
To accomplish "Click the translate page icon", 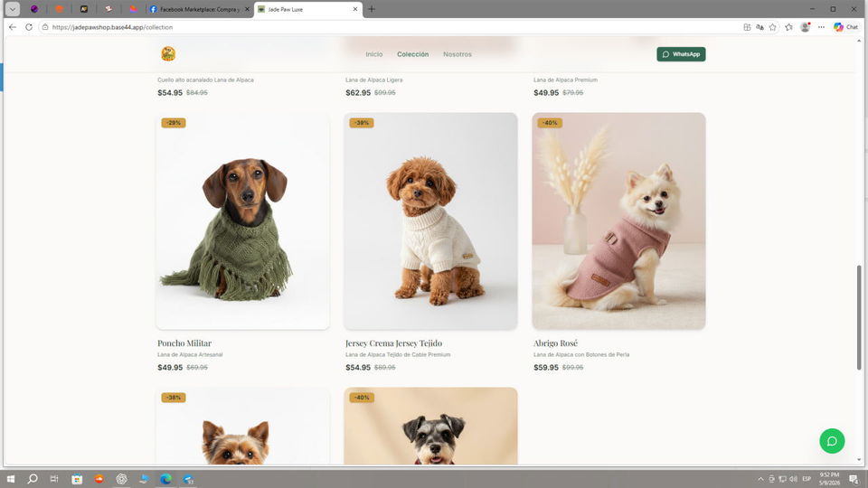I will [759, 27].
